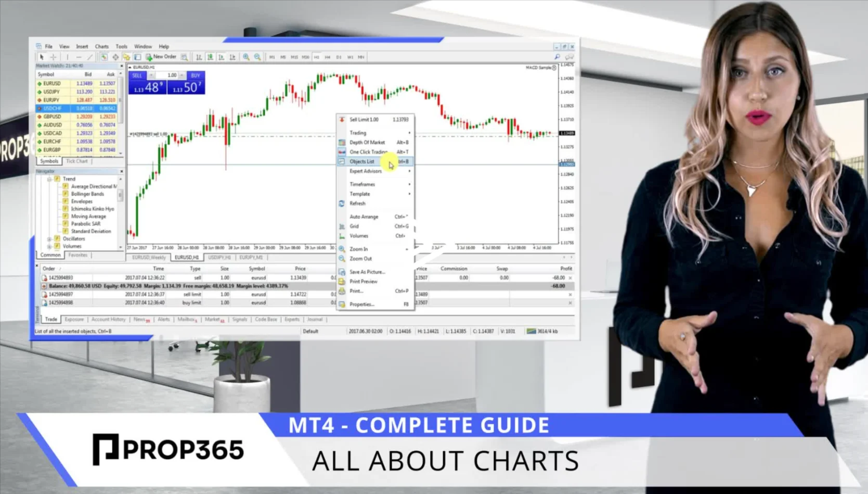Screen dimensions: 868x494
Task: Expand Trading submenu in context menu
Action: tap(375, 133)
